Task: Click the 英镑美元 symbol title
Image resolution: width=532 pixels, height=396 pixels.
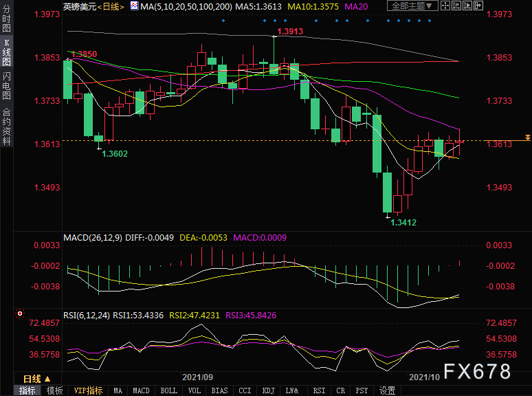Action: (80, 6)
